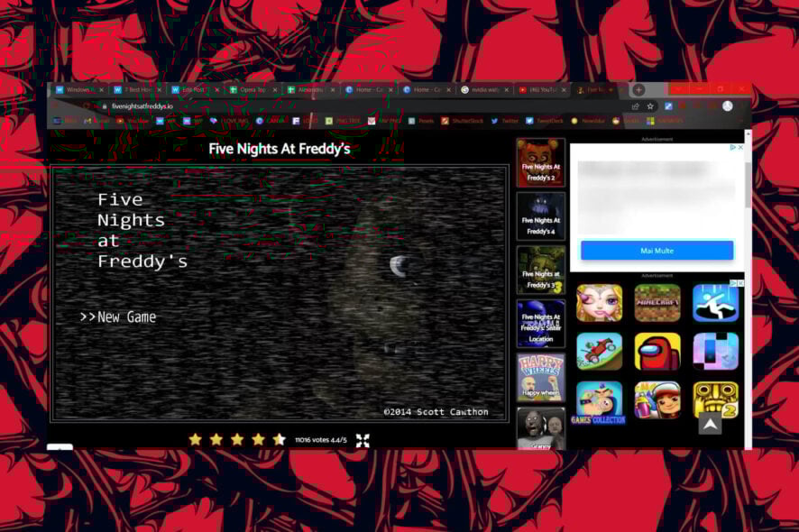Screen dimensions: 799x532
Task: Rate the game with the third star
Action: coord(237,439)
